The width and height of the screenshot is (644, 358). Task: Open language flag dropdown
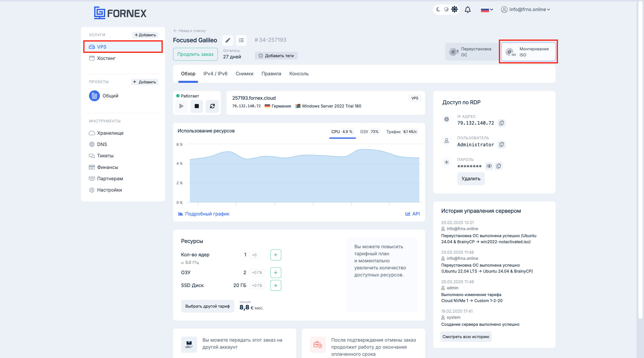487,10
